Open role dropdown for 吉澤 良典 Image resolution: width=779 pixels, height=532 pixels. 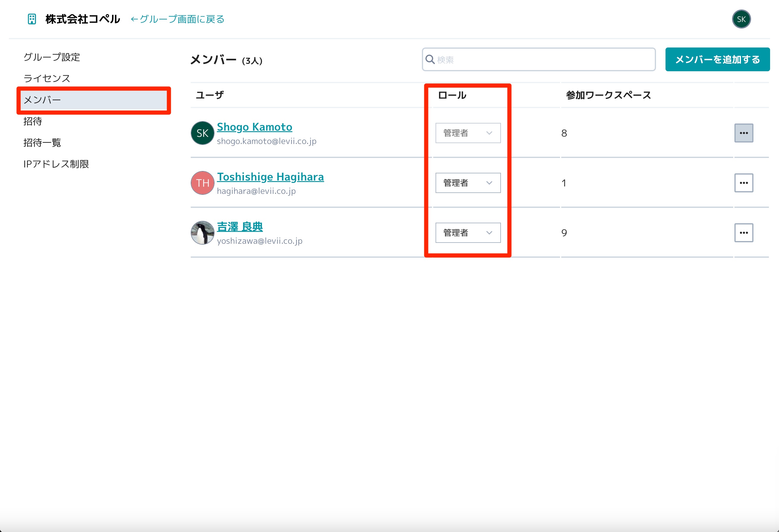[468, 233]
